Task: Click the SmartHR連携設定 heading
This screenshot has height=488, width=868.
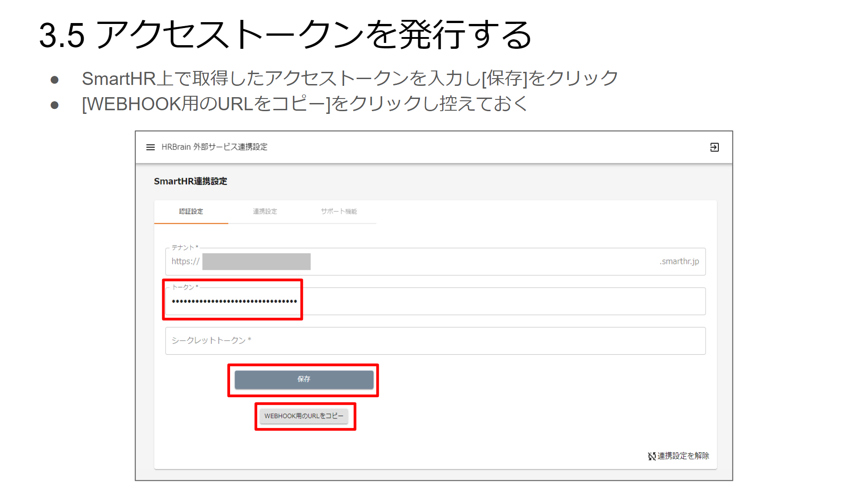Action: (190, 181)
